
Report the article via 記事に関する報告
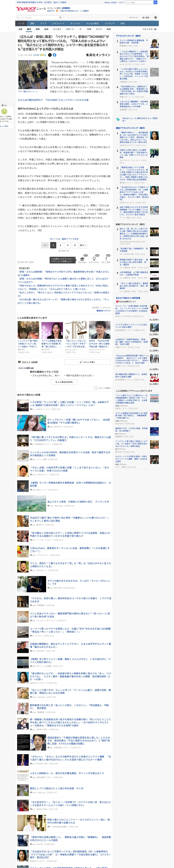coord(26,262)
